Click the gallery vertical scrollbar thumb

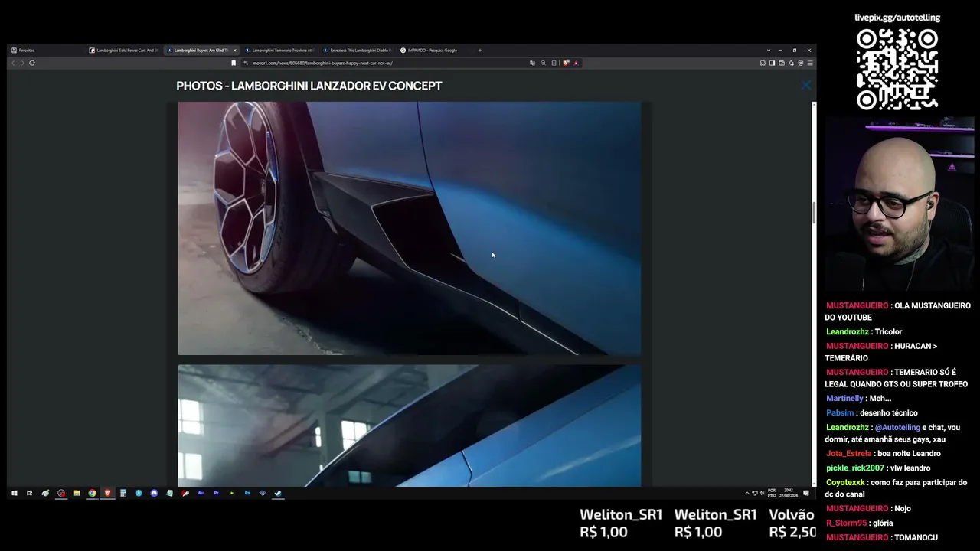click(x=814, y=213)
